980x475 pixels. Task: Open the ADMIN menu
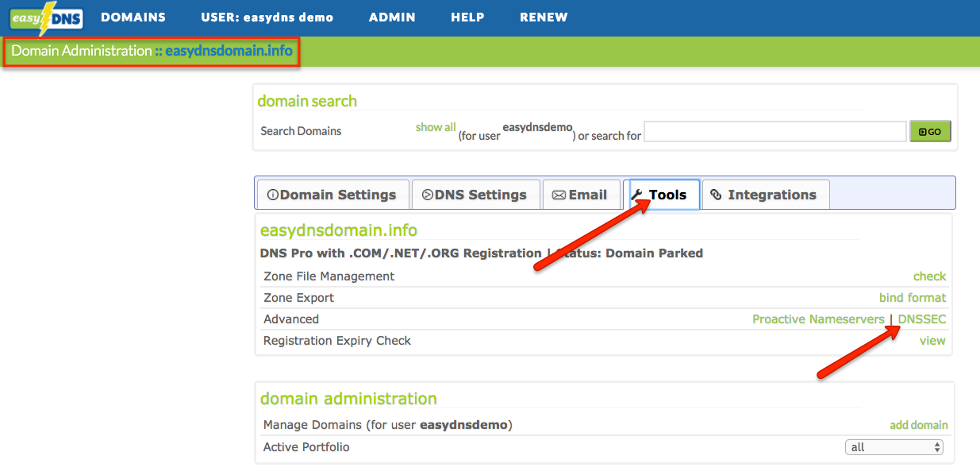point(392,17)
